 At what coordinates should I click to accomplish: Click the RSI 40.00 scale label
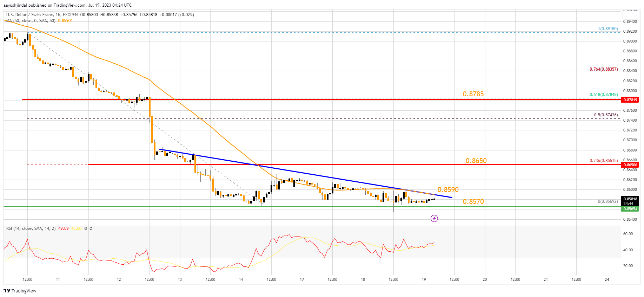(628, 250)
